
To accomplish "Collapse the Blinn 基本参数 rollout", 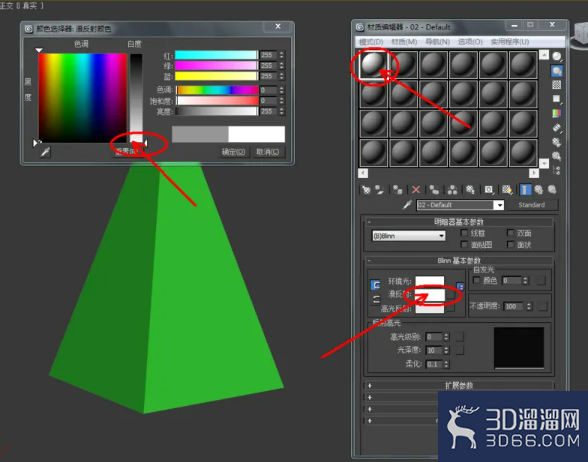I will [x=459, y=260].
